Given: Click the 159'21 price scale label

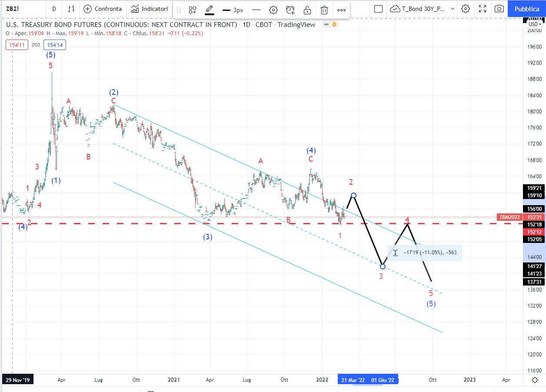Looking at the screenshot, I should [534, 188].
